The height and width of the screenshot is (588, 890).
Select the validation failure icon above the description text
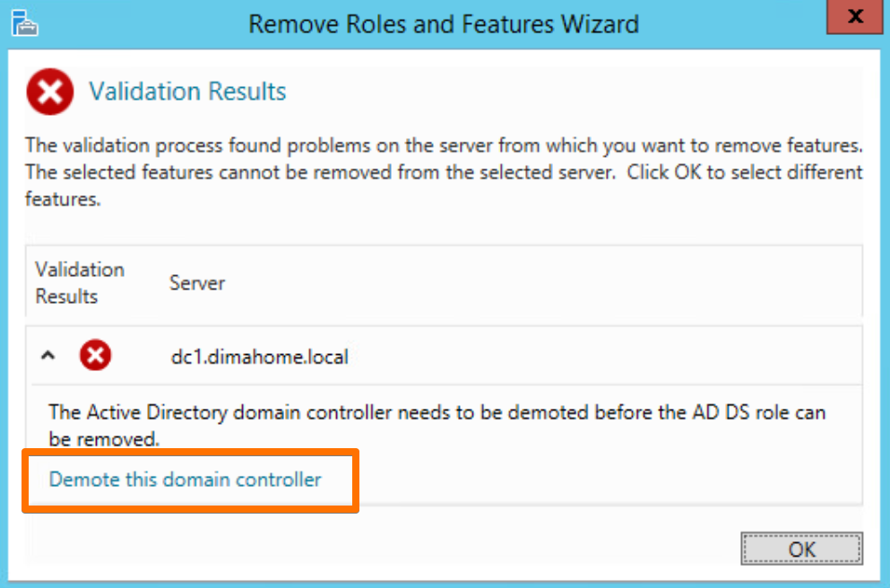(95, 355)
